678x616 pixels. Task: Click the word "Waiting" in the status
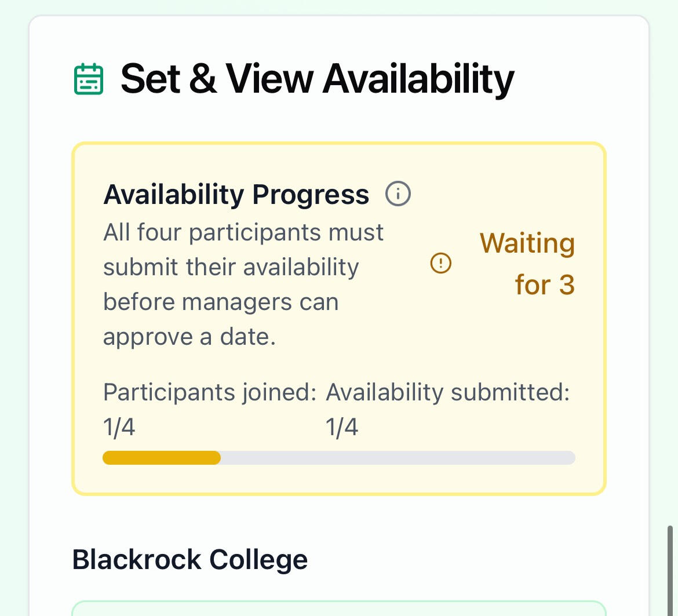[x=527, y=243]
